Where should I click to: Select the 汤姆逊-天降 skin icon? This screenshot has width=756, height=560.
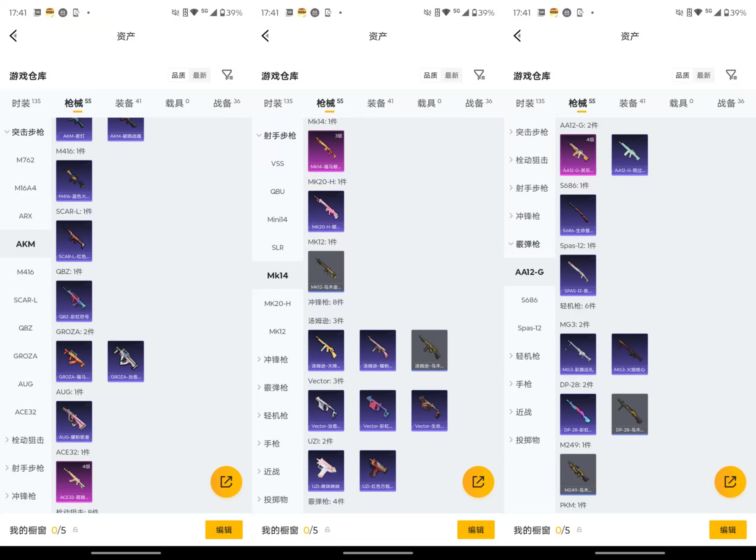click(x=326, y=350)
